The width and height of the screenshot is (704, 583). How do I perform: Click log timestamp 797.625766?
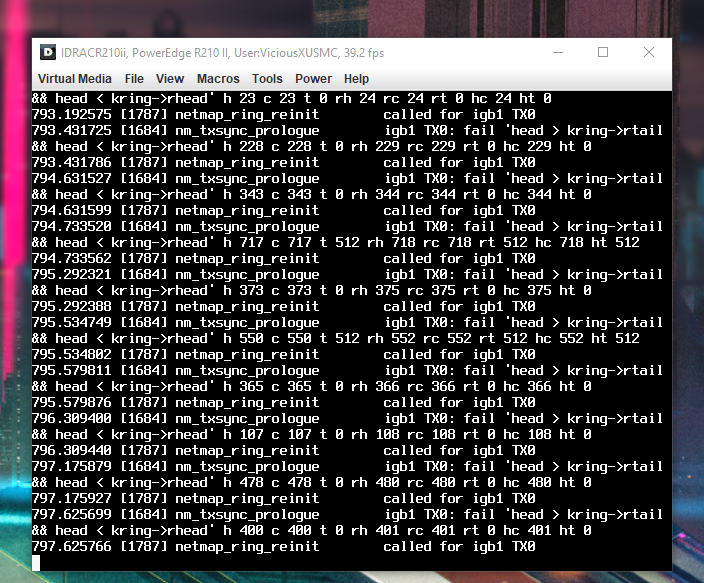pyautogui.click(x=71, y=547)
